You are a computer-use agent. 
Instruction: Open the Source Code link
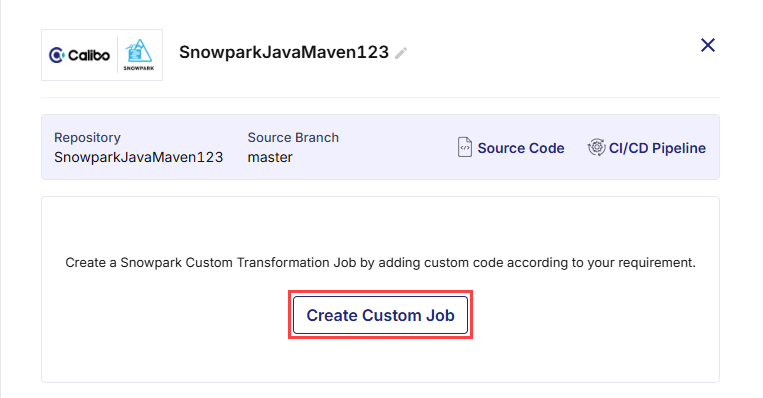click(x=521, y=148)
